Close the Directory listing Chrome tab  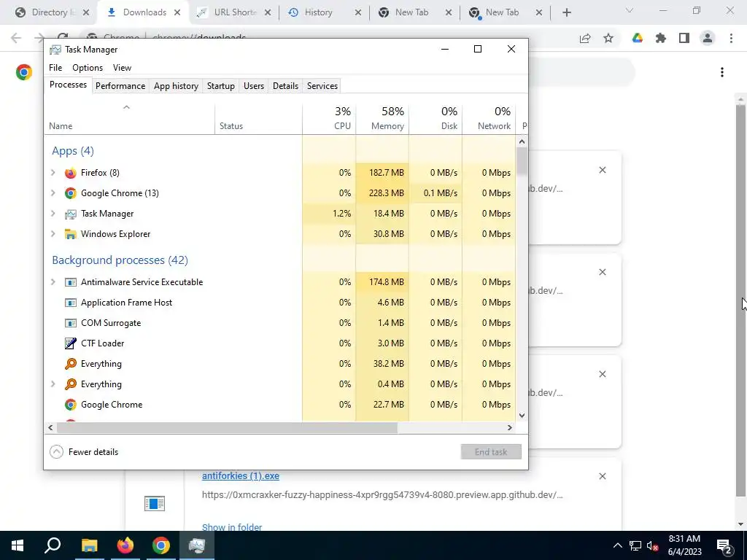click(x=86, y=12)
